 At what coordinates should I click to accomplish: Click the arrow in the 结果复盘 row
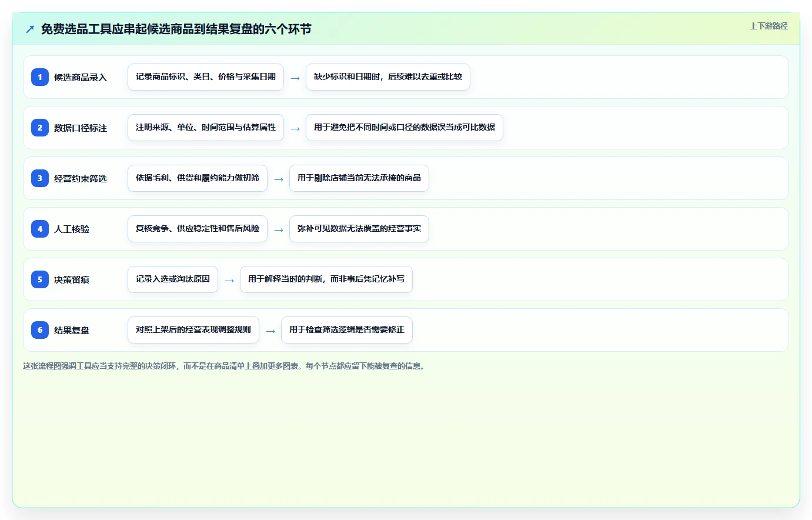270,331
